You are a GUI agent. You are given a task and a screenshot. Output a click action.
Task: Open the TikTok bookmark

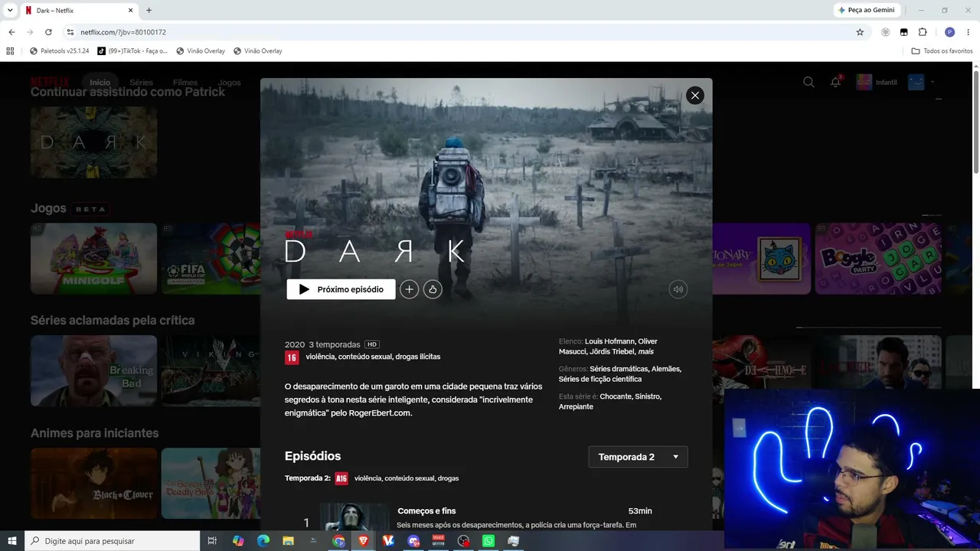click(132, 51)
